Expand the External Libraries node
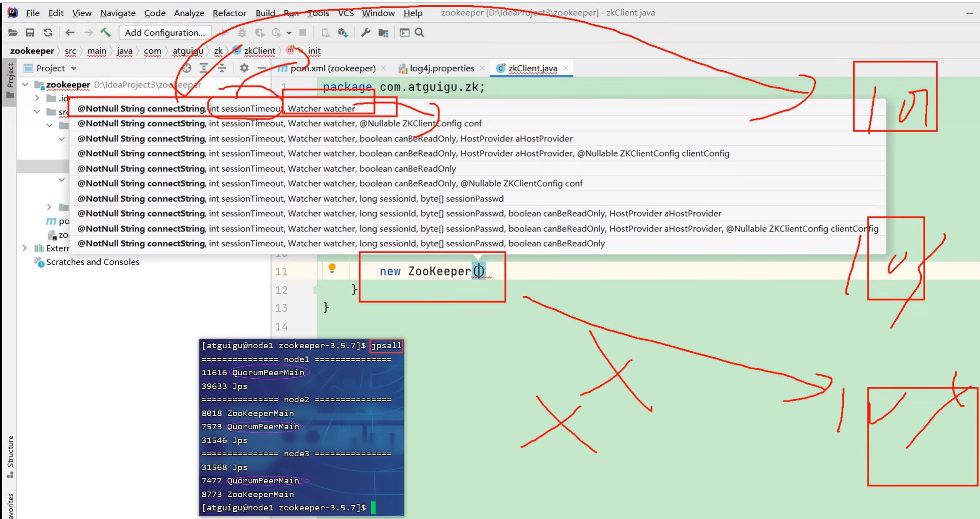 pos(24,248)
